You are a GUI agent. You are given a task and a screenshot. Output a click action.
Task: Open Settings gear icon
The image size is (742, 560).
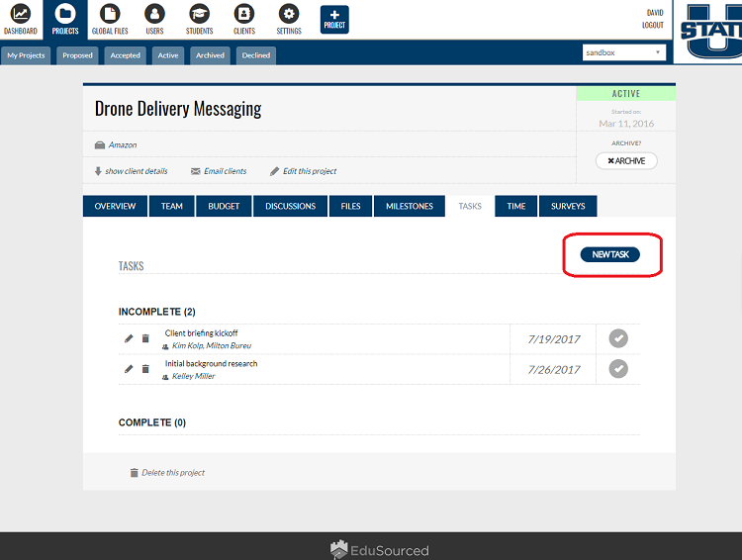pyautogui.click(x=289, y=15)
